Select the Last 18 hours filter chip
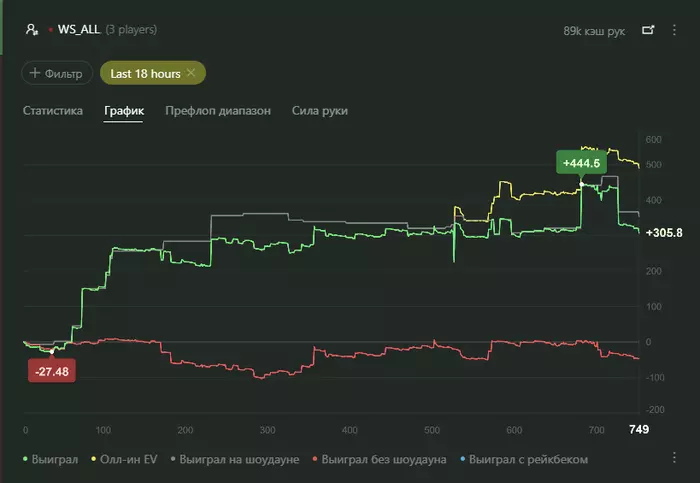 tap(145, 74)
